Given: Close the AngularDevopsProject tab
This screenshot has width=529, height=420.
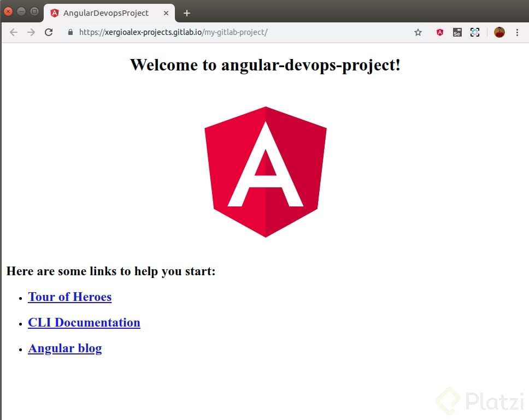Looking at the screenshot, I should (x=166, y=13).
